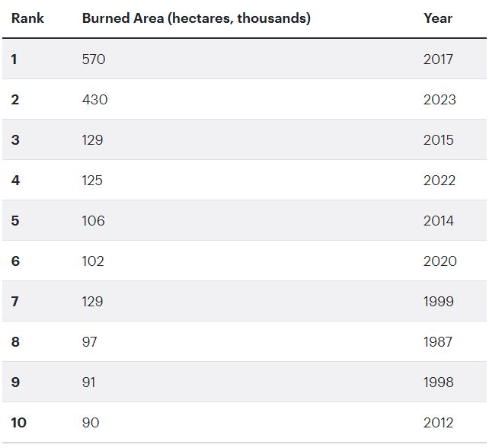Click the Rank column header
489x448 pixels.
[27, 18]
